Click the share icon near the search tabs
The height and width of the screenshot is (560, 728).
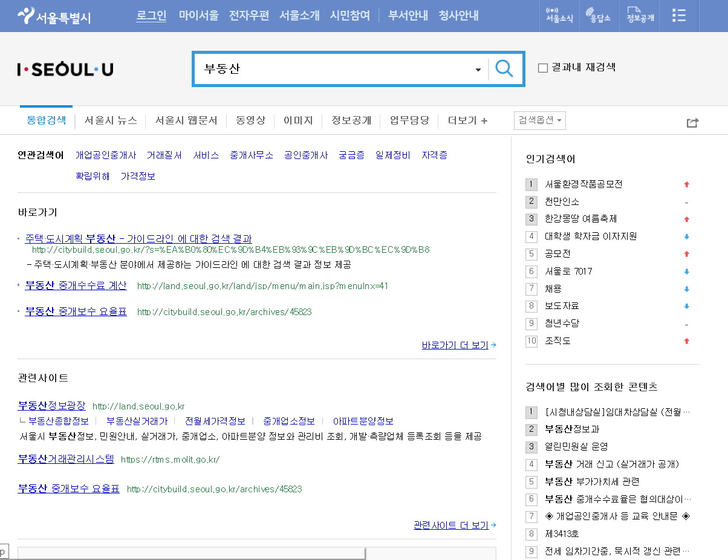click(x=692, y=122)
